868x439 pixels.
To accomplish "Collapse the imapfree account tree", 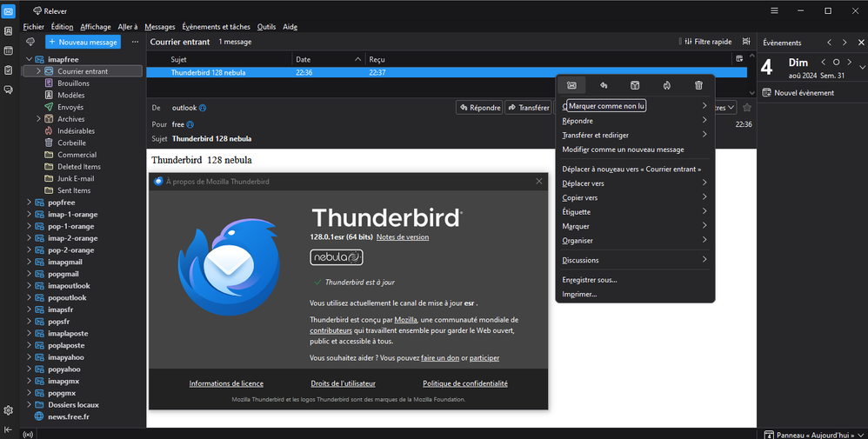I will tap(29, 59).
